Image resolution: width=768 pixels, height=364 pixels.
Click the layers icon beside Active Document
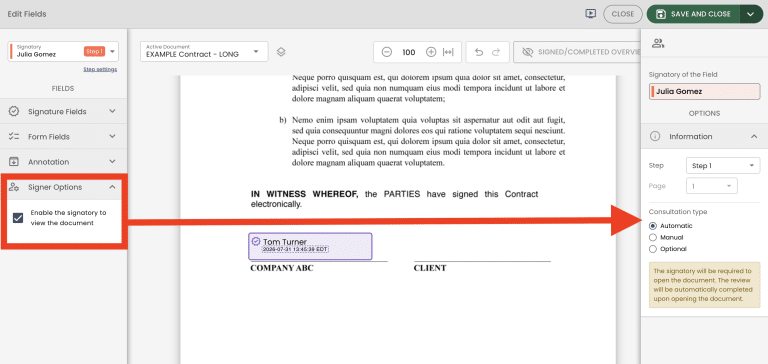pos(281,52)
